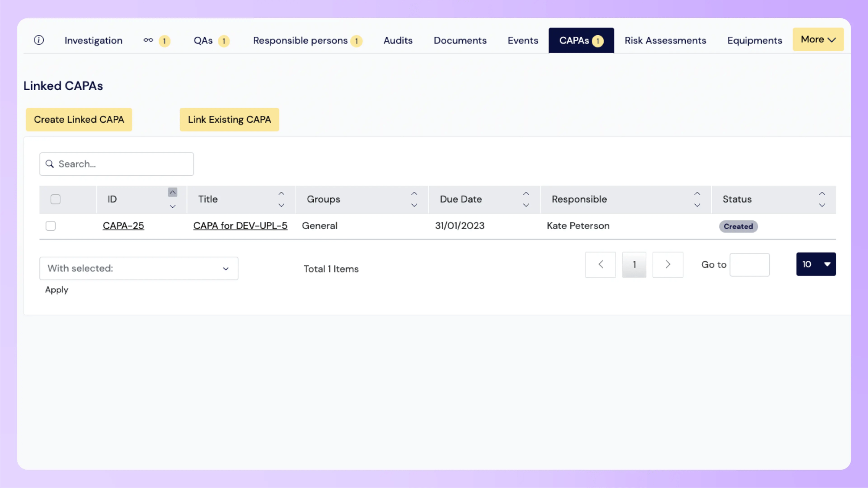Go to next page arrow
868x488 pixels.
tap(667, 265)
